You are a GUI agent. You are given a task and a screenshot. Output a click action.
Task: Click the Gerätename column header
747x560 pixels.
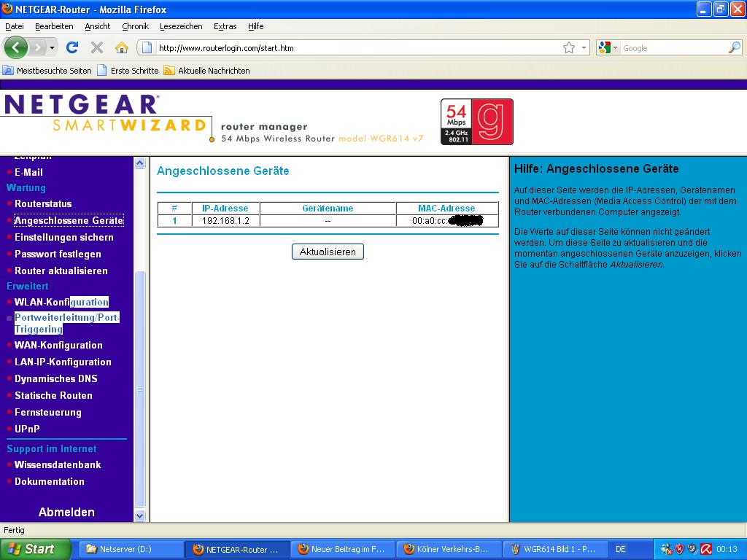328,208
